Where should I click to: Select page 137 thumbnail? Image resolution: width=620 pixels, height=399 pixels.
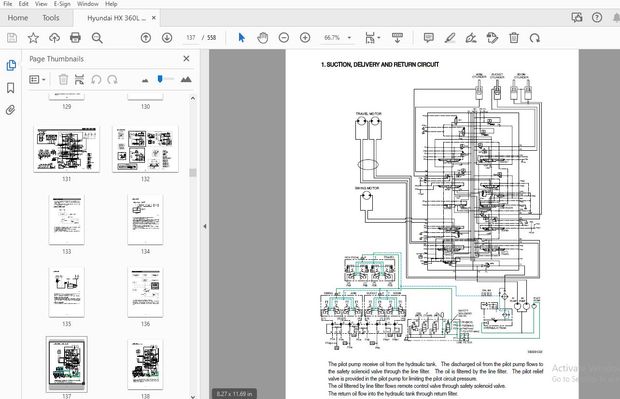pos(66,364)
